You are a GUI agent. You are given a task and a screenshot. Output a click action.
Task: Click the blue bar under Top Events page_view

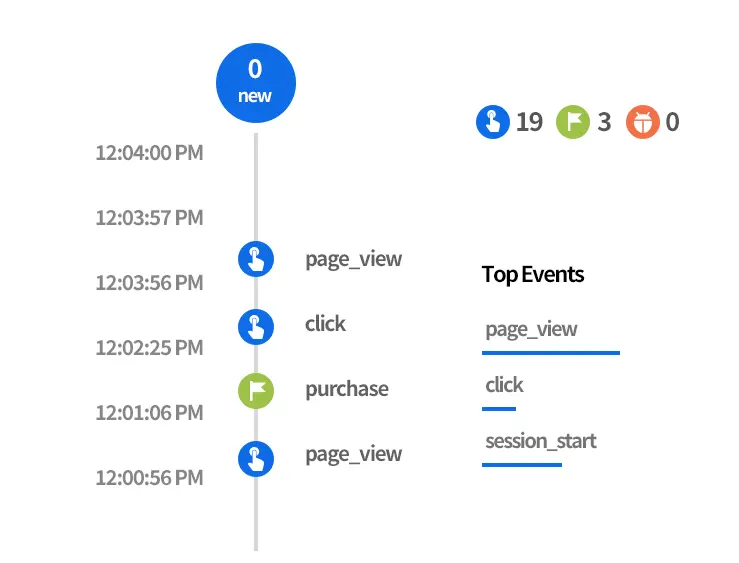[550, 352]
